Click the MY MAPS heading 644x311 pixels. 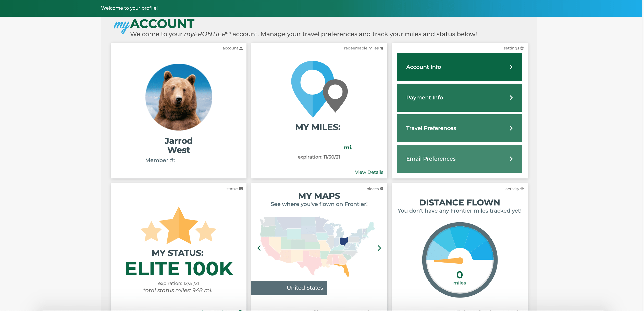319,196
